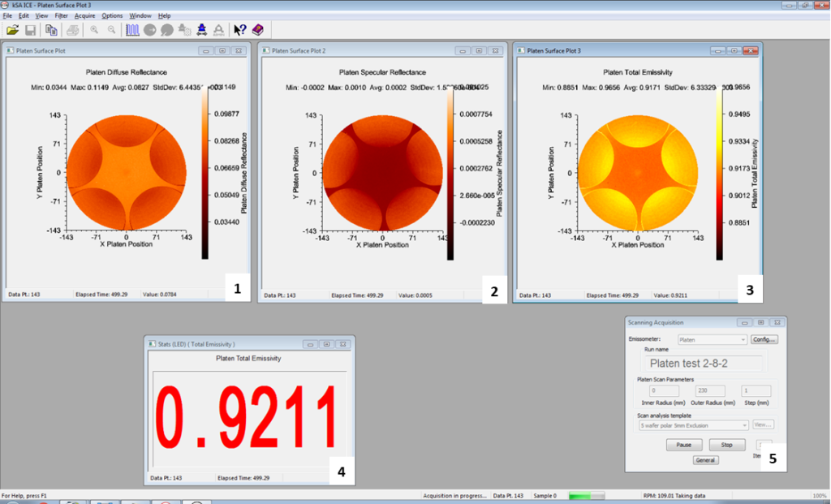
Task: Click the Open file folder icon
Action: pos(12,30)
